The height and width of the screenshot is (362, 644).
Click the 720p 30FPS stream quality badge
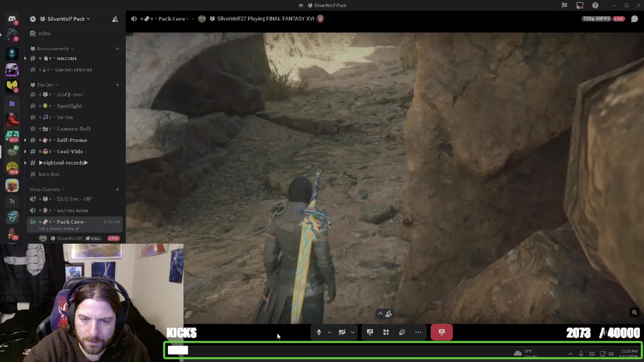(x=596, y=19)
